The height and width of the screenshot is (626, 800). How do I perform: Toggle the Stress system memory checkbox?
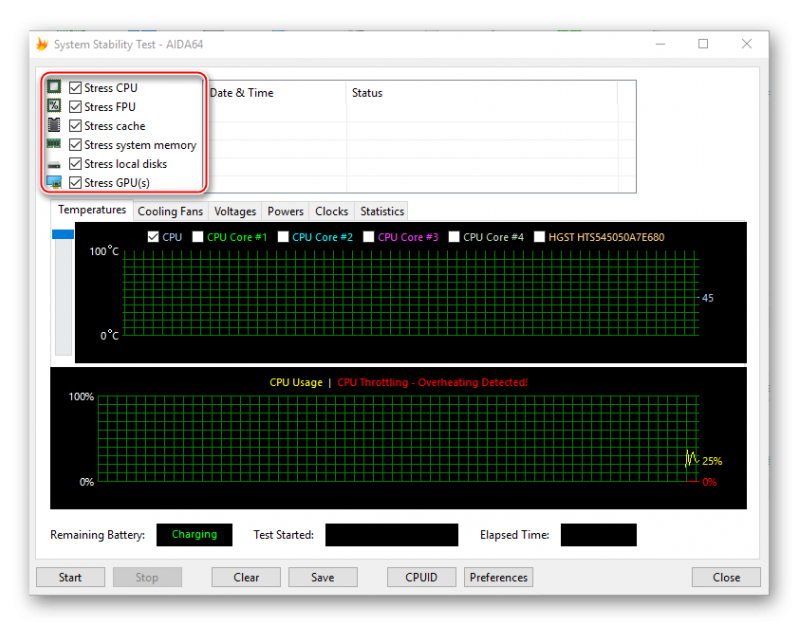point(75,145)
